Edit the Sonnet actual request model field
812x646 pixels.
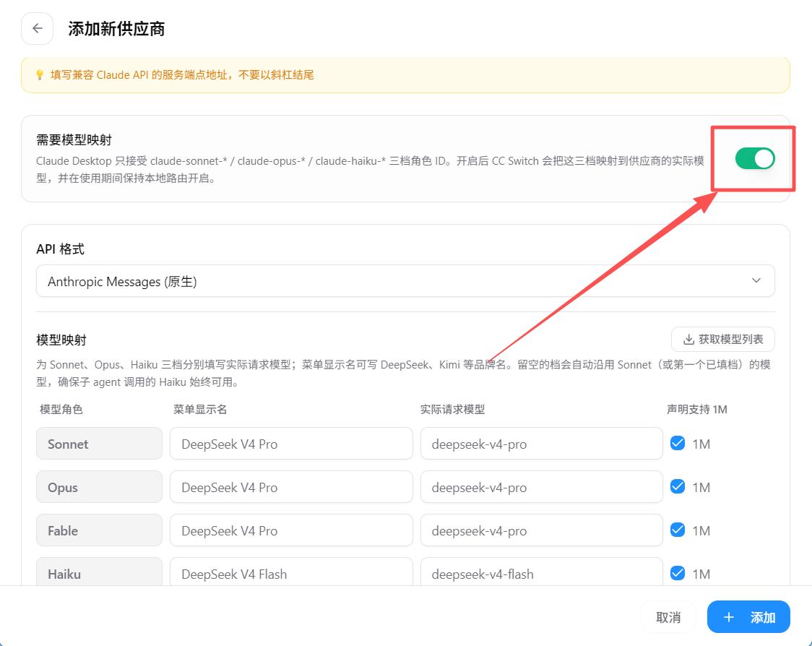point(542,444)
